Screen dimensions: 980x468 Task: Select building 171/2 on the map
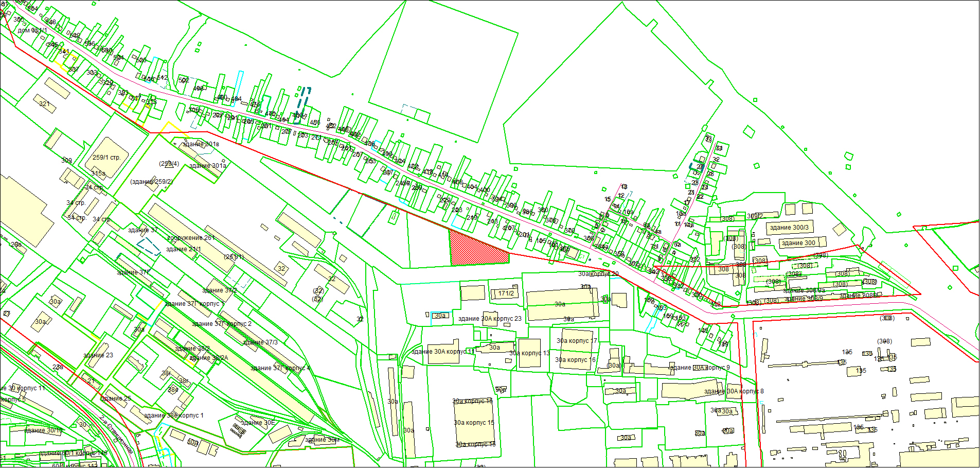[506, 293]
